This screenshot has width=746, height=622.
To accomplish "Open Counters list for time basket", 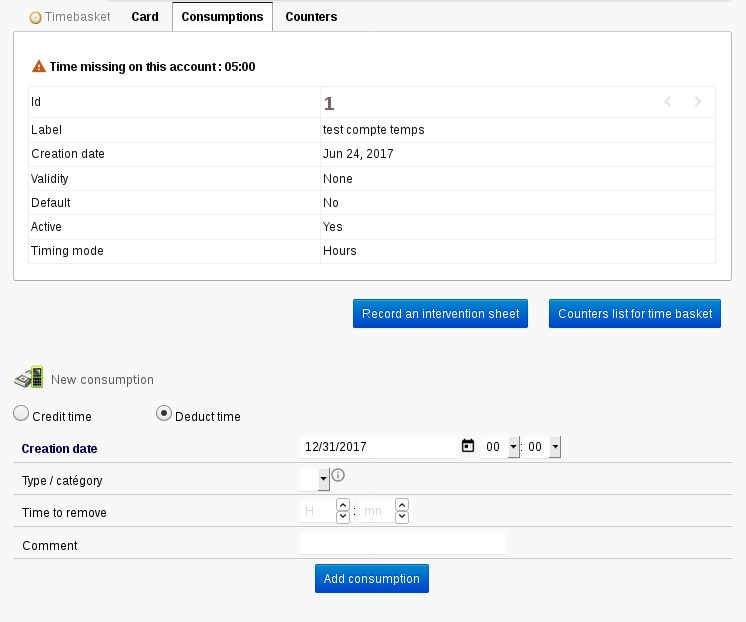I will tap(635, 314).
